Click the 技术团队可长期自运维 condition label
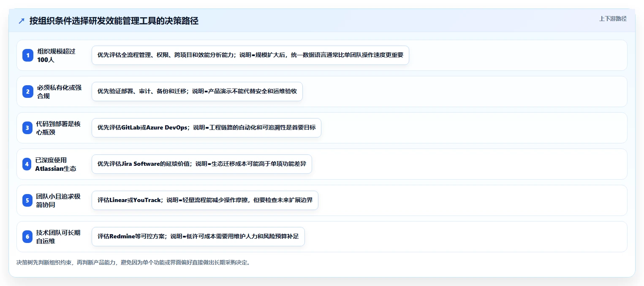Screen dimensions: 644x286 tap(58, 237)
